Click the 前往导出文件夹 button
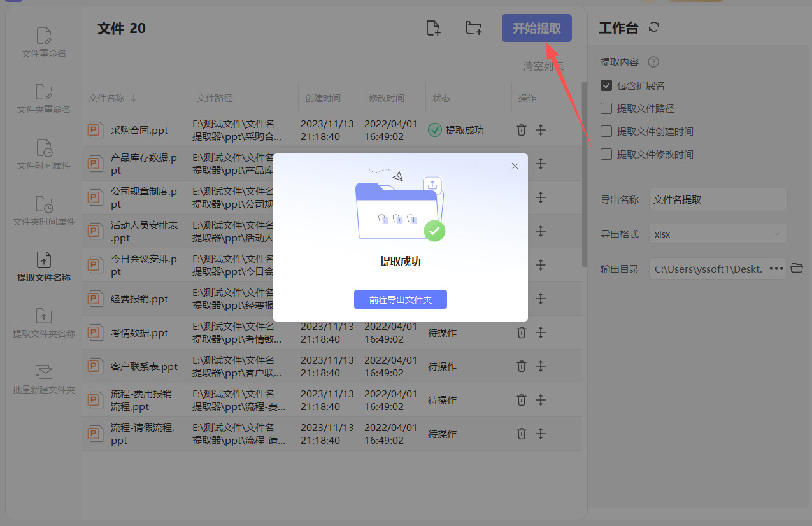 click(x=401, y=299)
